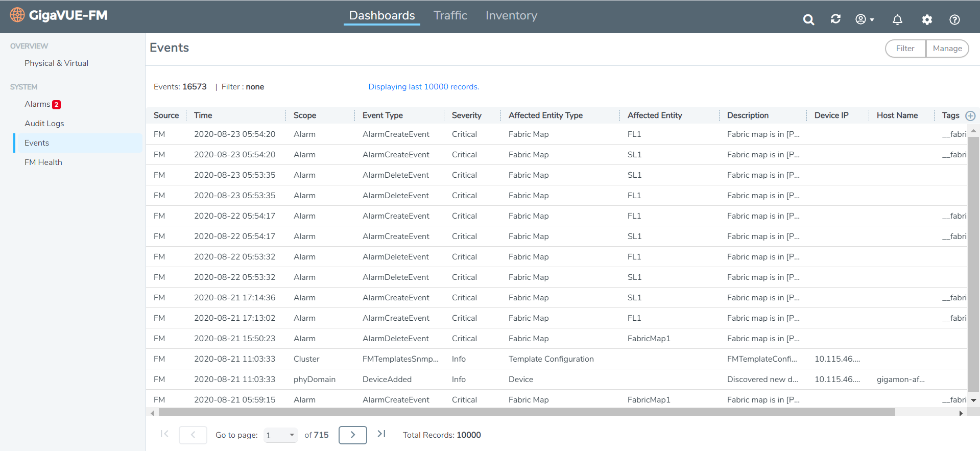Click time 2020-08-21 05:59:15 cell
Screen dimensions: 980x451
(x=234, y=400)
